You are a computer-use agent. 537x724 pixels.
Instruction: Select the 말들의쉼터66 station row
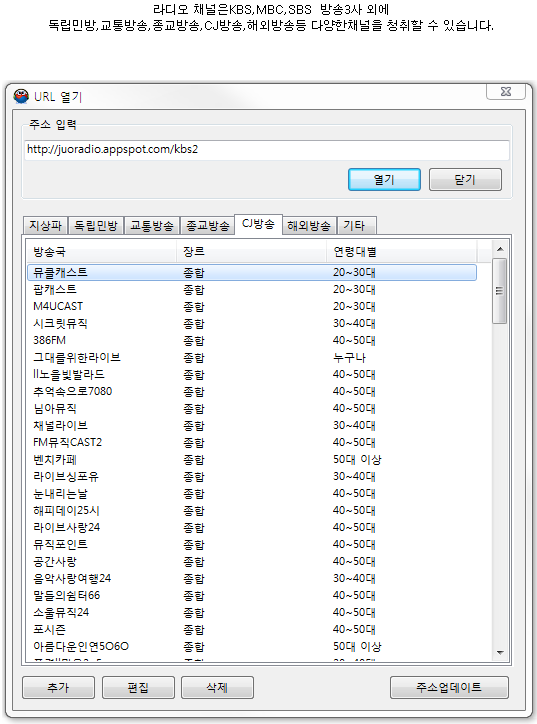[252, 596]
